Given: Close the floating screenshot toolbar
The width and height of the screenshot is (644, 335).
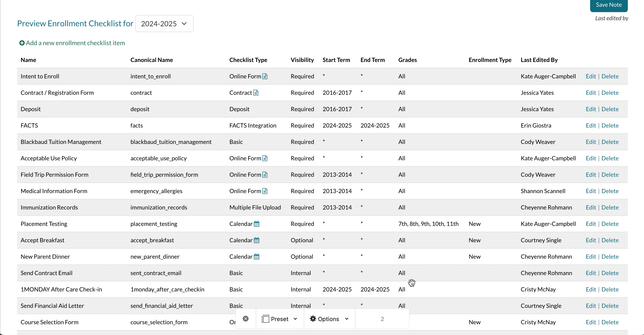Looking at the screenshot, I should pos(245,319).
